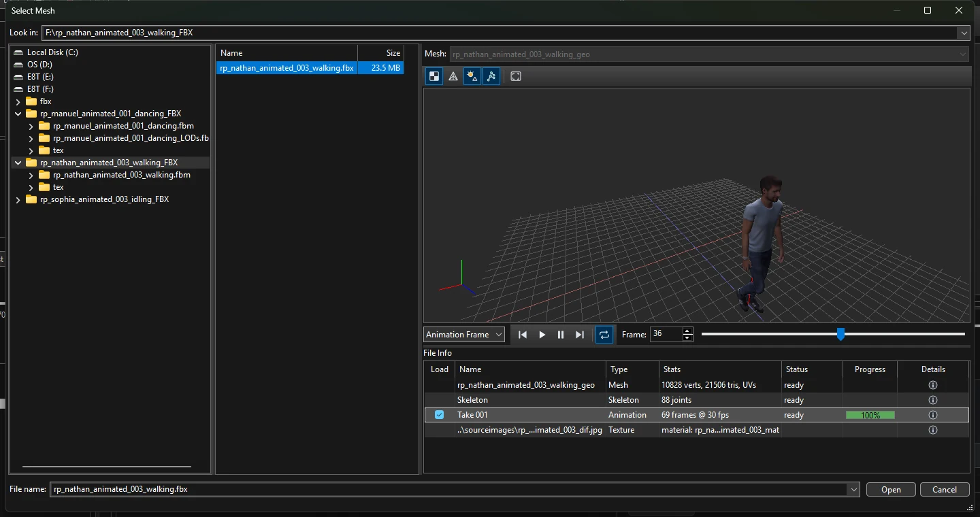Screen dimensions: 980x517
Task: Click the folder tree horizontal scrollbar
Action: click(x=107, y=467)
